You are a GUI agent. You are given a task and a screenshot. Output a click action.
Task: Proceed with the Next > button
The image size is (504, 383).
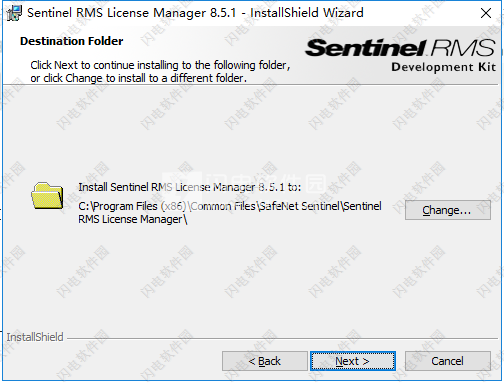[353, 361]
